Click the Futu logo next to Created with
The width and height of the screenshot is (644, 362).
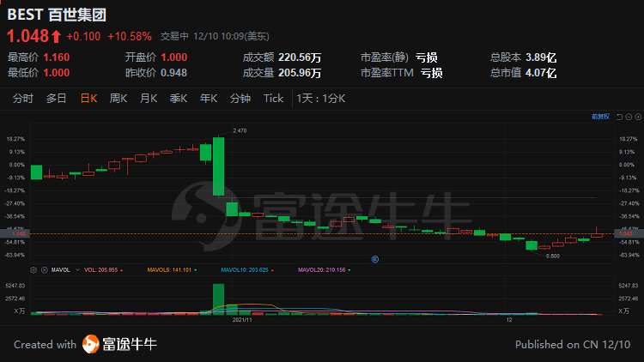91,344
